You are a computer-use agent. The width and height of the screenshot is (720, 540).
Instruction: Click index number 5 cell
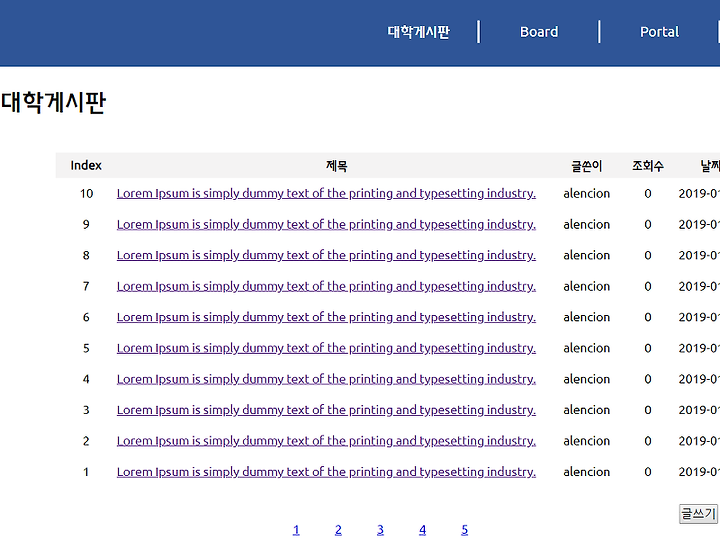pyautogui.click(x=86, y=348)
